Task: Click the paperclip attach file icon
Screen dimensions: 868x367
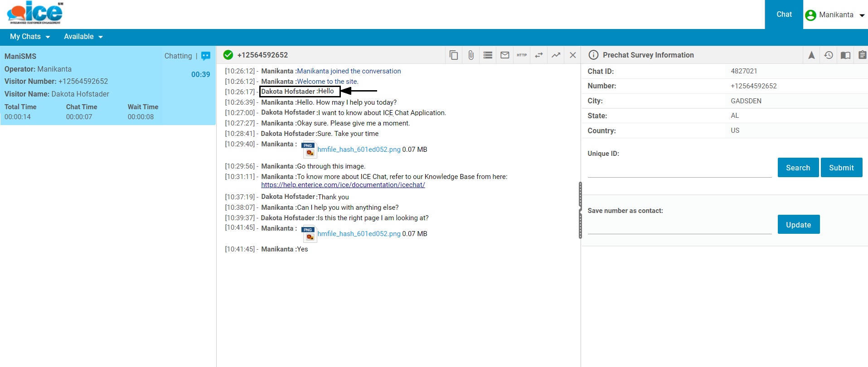Action: (x=471, y=55)
